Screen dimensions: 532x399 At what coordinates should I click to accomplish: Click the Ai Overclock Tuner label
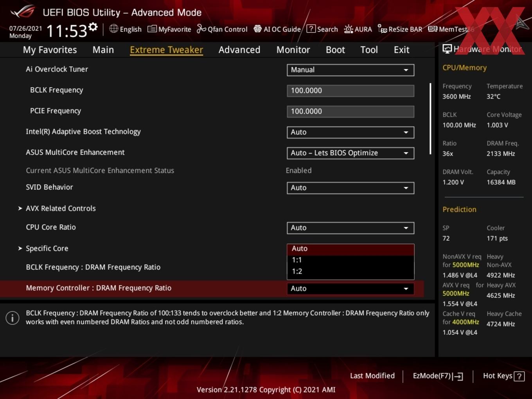coord(57,69)
